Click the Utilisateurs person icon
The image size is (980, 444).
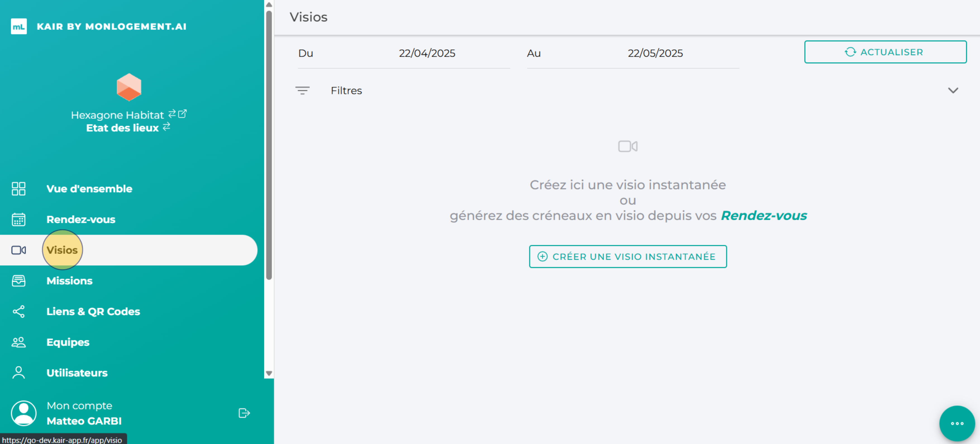(x=18, y=373)
